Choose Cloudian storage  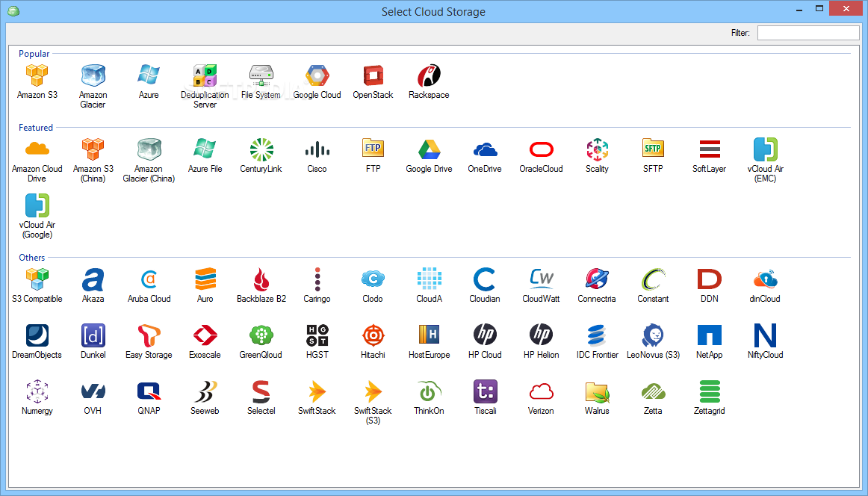coord(485,279)
